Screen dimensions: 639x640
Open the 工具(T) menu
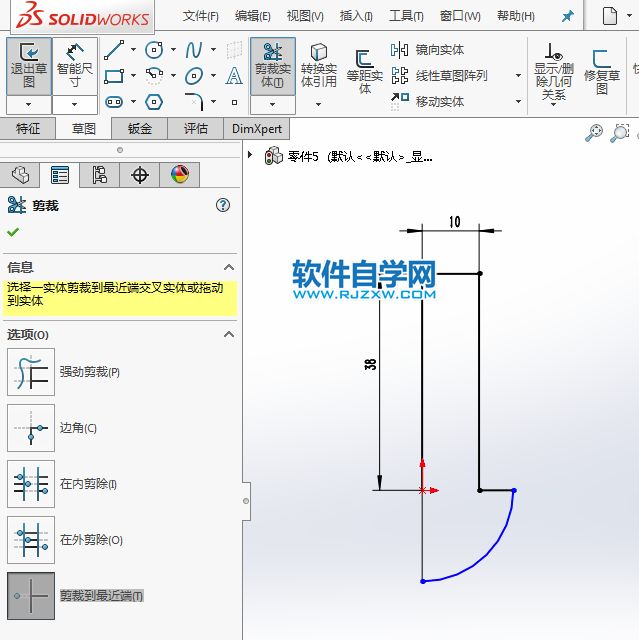coord(406,16)
